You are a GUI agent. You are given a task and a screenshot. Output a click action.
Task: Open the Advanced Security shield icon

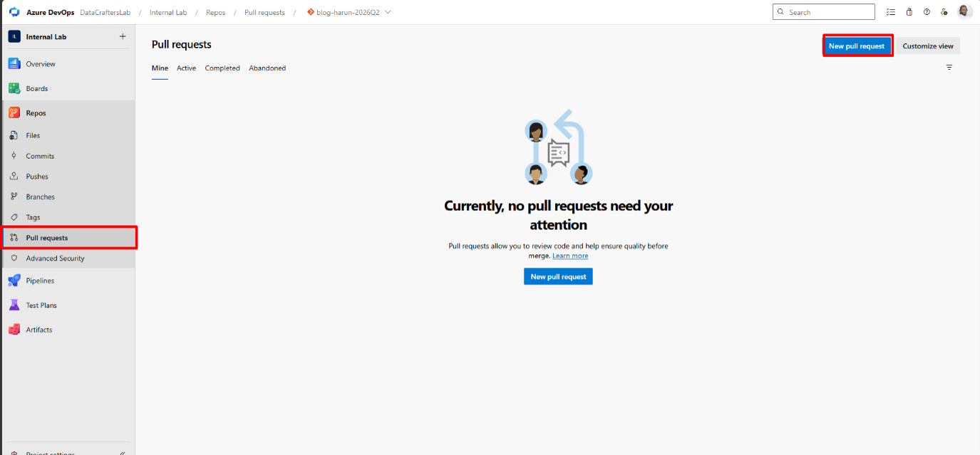14,258
